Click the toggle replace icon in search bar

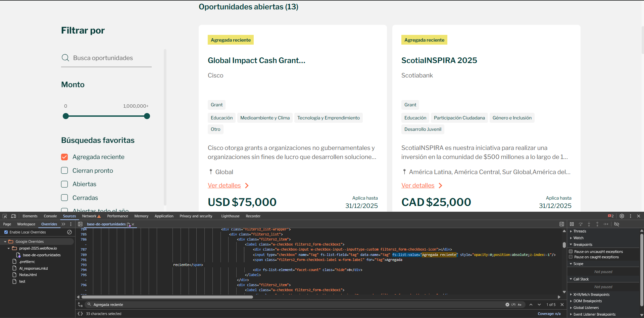coord(80,305)
